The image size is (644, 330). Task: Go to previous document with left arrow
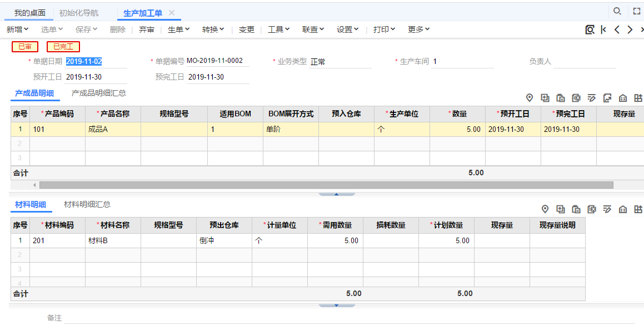(x=617, y=29)
